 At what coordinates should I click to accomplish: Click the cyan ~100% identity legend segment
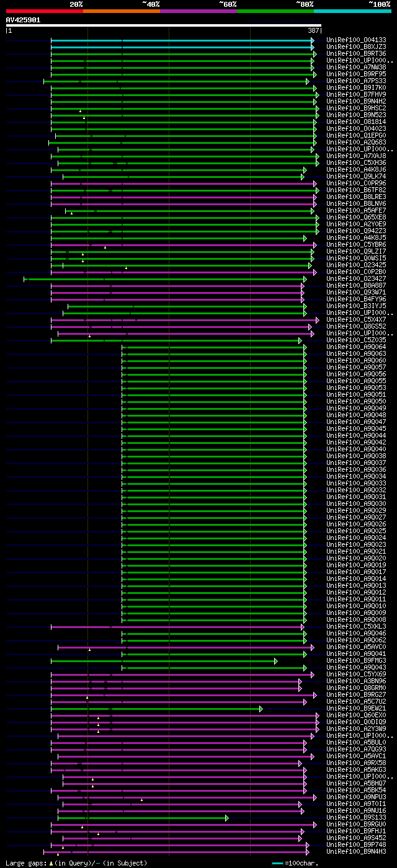352,11
